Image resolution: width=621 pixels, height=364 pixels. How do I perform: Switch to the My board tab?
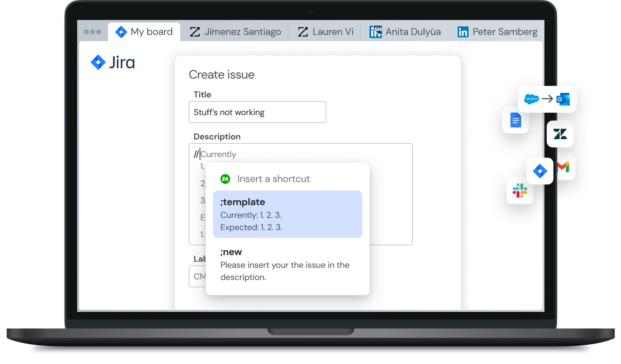(x=144, y=31)
